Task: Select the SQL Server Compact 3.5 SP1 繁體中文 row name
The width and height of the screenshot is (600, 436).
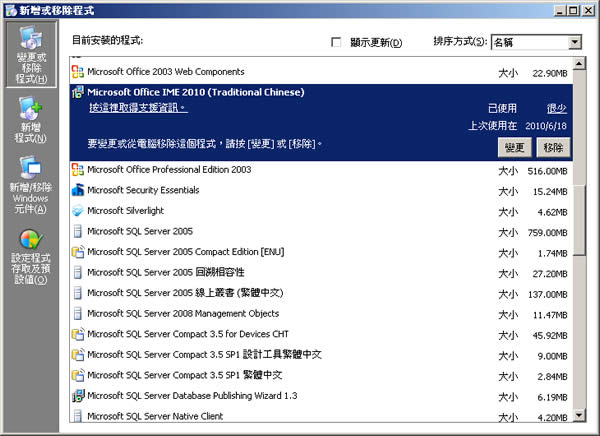Action: coord(185,375)
